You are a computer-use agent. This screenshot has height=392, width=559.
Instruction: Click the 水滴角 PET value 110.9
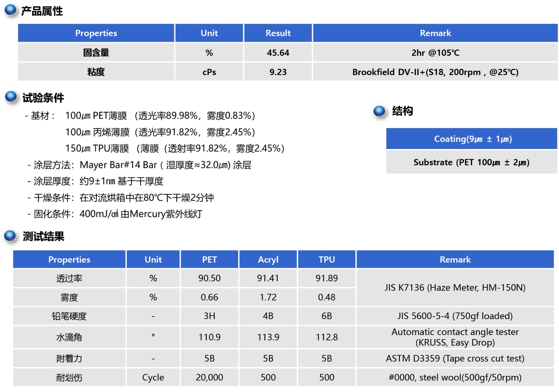209,337
